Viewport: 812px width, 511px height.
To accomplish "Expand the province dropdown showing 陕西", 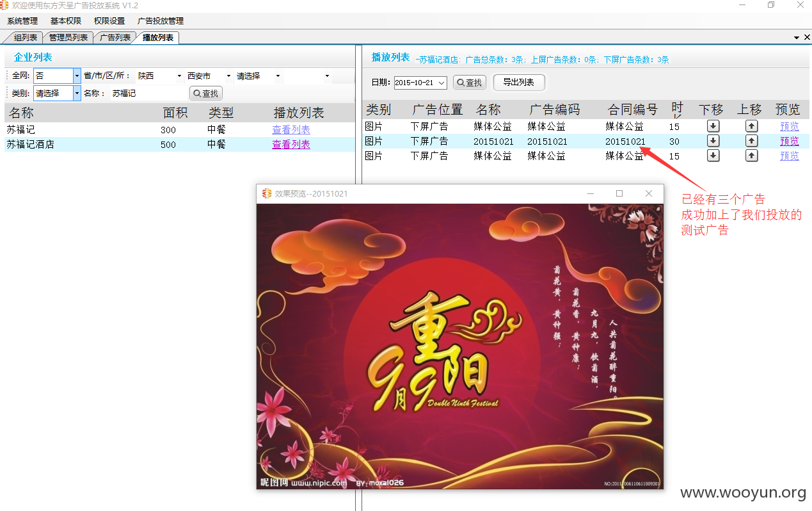I will click(x=180, y=76).
